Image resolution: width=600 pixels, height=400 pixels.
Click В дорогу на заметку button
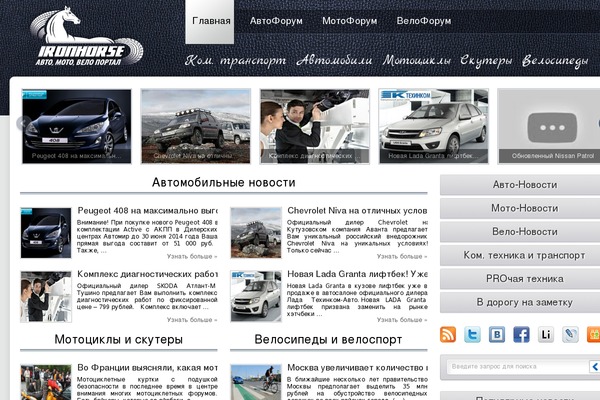pos(520,302)
